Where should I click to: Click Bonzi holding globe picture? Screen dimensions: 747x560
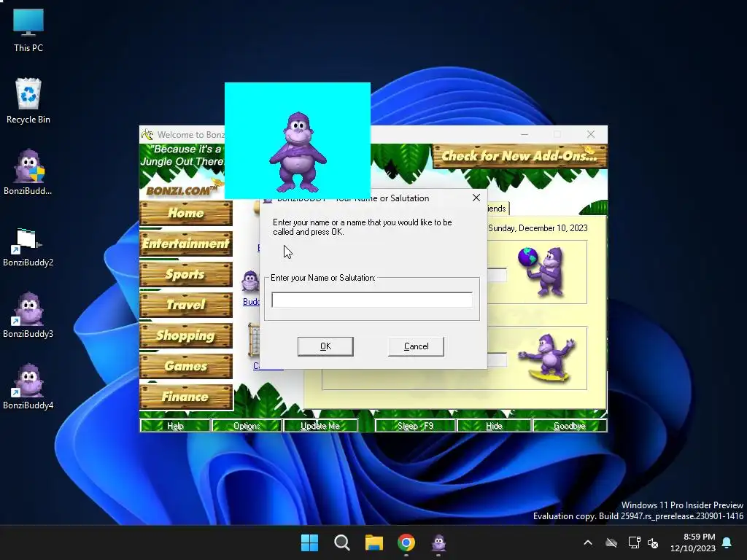click(x=543, y=271)
